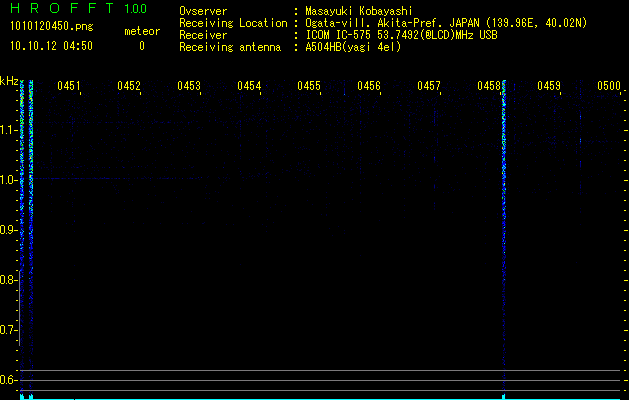Click the 1.0 kHz axis label
The height and width of the screenshot is (400, 629).
pos(8,180)
